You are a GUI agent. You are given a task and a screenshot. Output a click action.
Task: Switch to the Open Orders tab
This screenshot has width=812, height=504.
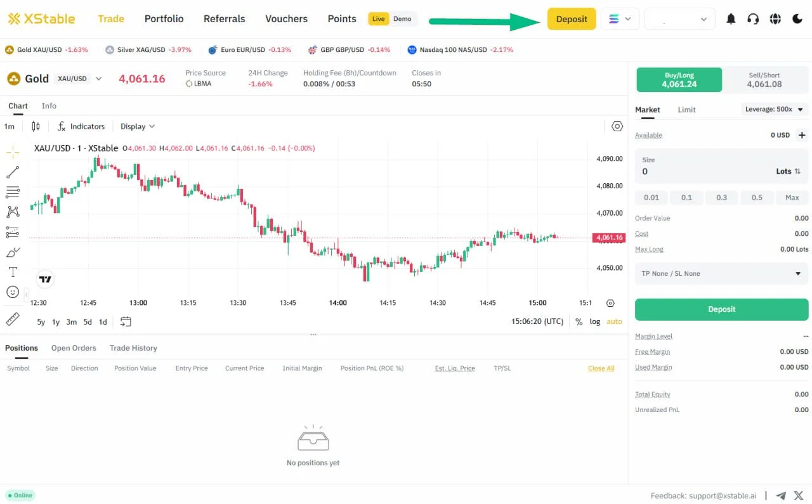pos(74,348)
